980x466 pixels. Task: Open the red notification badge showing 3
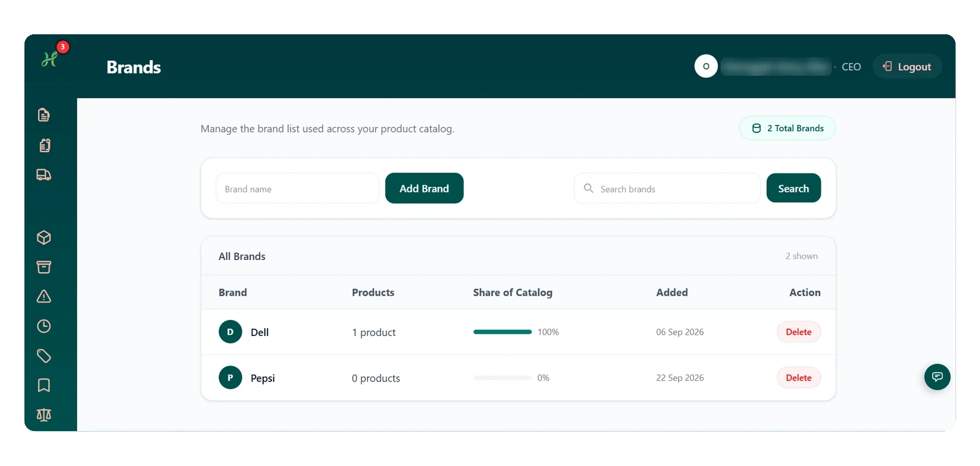[x=62, y=47]
